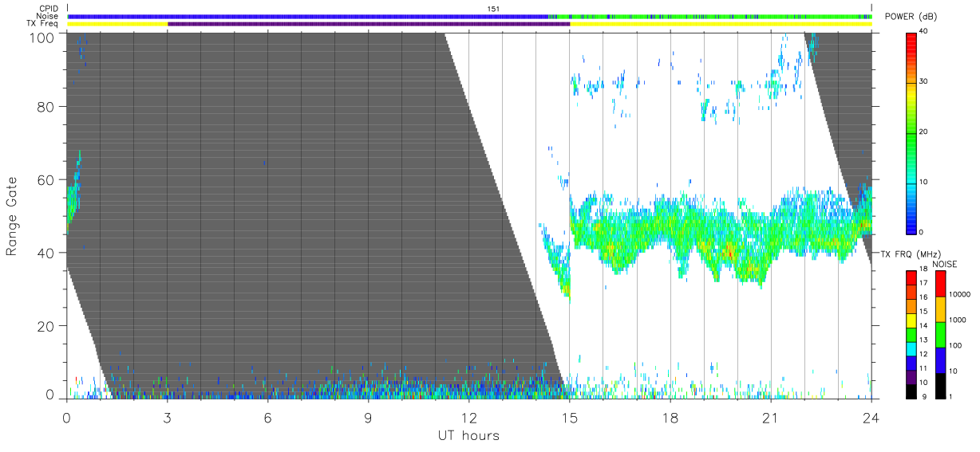Click the 10000 label on noise scale
Viewport: 980px width, 452px height.
[958, 294]
